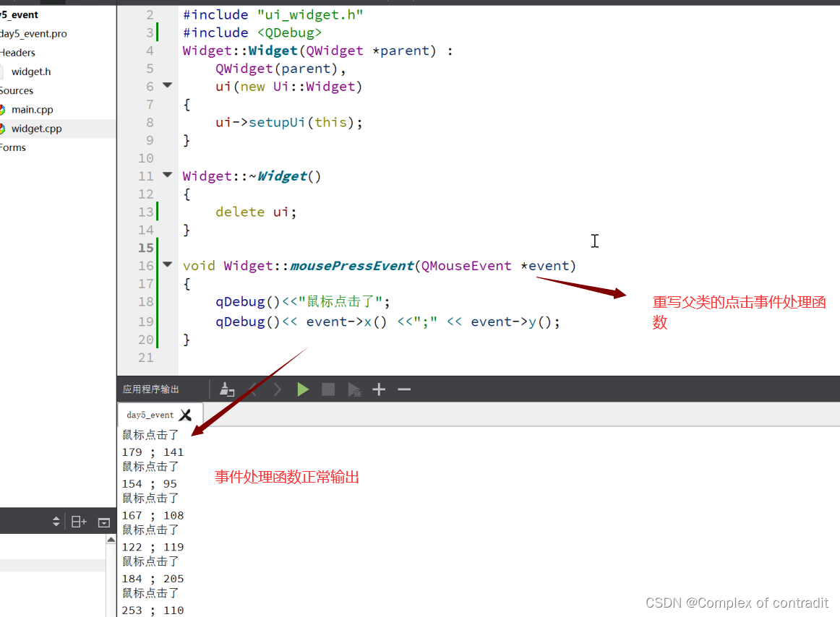Clear output using the broom icon
Screen dimensions: 840x617
click(x=227, y=389)
